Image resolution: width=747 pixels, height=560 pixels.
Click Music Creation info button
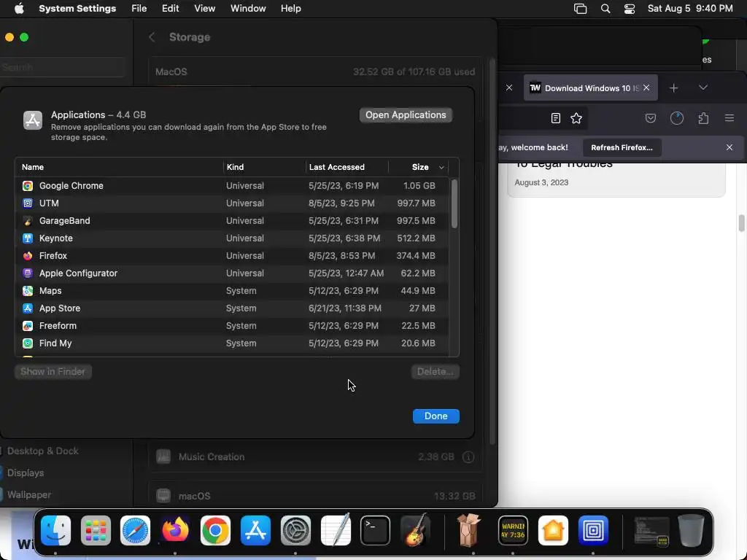(468, 457)
